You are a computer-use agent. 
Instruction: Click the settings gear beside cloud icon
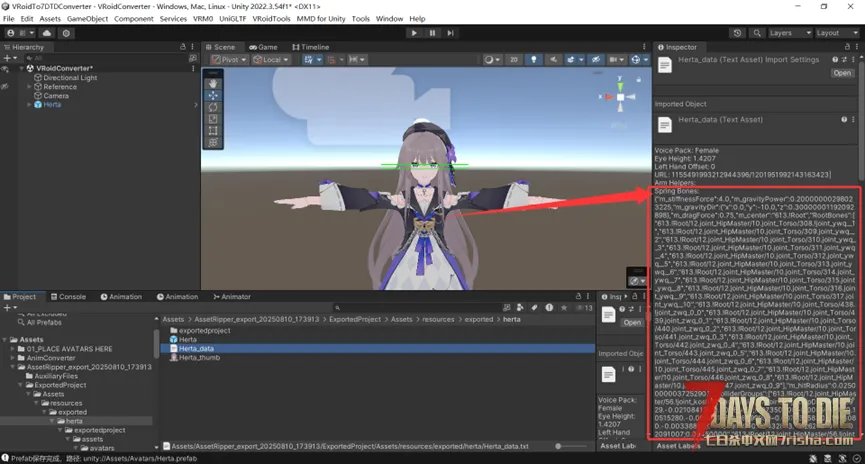click(x=66, y=33)
